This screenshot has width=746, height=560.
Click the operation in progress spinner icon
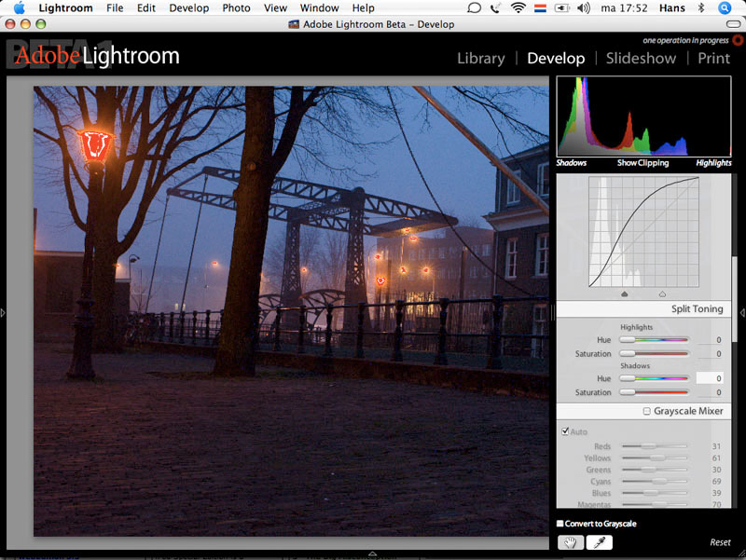click(x=738, y=40)
